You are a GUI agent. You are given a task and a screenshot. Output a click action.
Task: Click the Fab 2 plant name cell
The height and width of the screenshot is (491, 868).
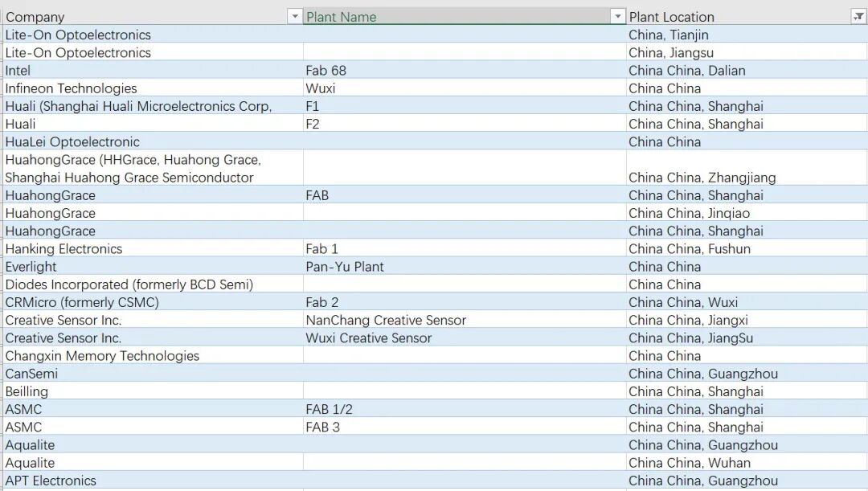coord(465,302)
